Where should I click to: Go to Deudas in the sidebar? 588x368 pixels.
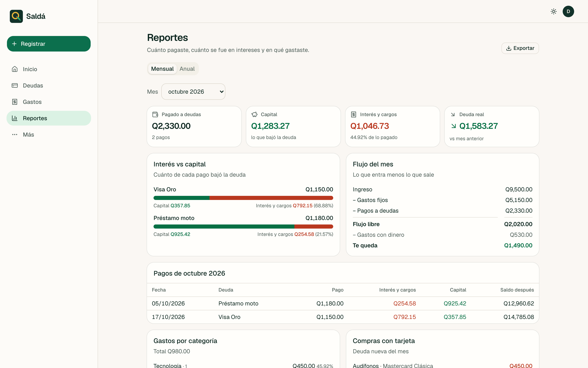pos(49,85)
